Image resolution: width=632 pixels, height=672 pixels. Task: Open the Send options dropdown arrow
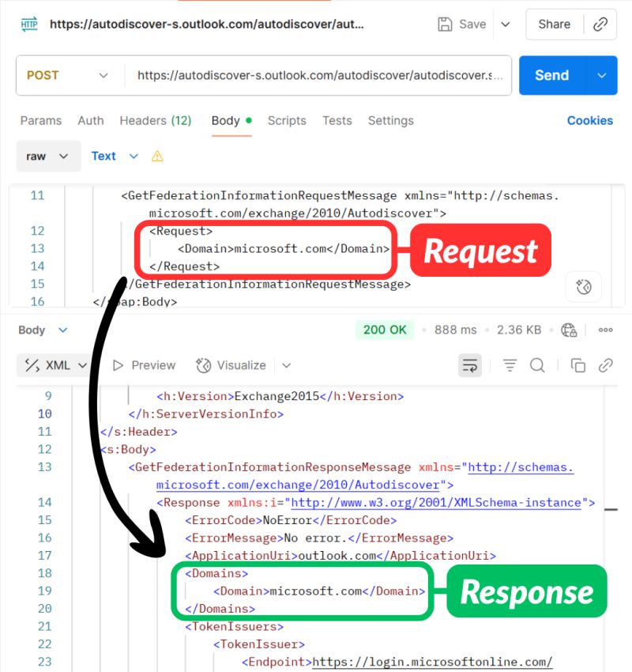pyautogui.click(x=602, y=75)
